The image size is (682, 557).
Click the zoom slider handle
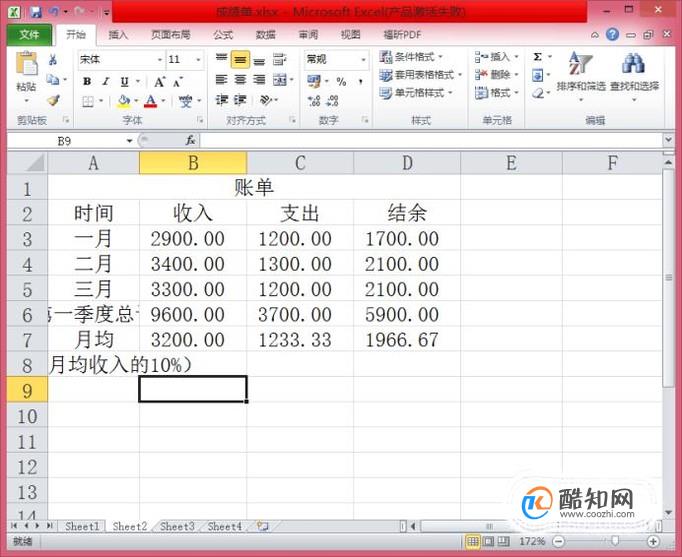(x=615, y=541)
